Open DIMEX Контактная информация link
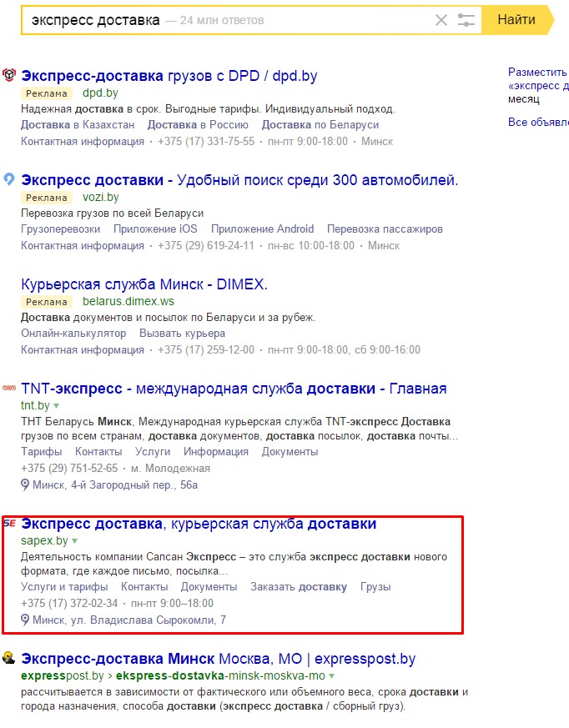The width and height of the screenshot is (569, 728). (83, 350)
